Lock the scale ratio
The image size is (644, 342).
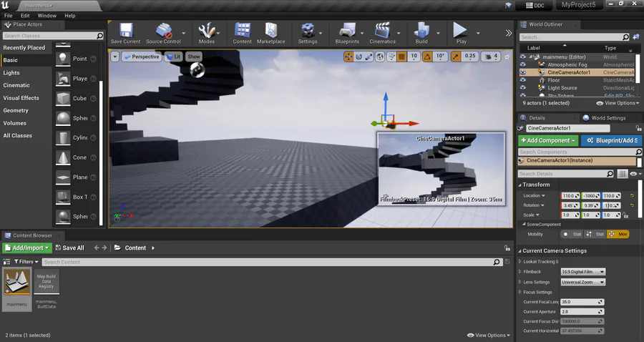pos(625,215)
